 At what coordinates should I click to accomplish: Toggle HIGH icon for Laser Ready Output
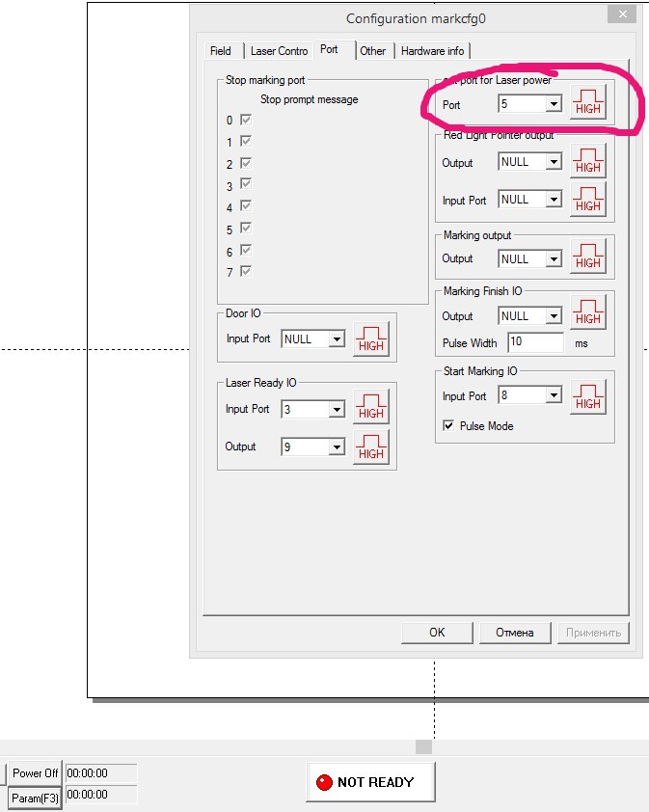pyautogui.click(x=371, y=447)
